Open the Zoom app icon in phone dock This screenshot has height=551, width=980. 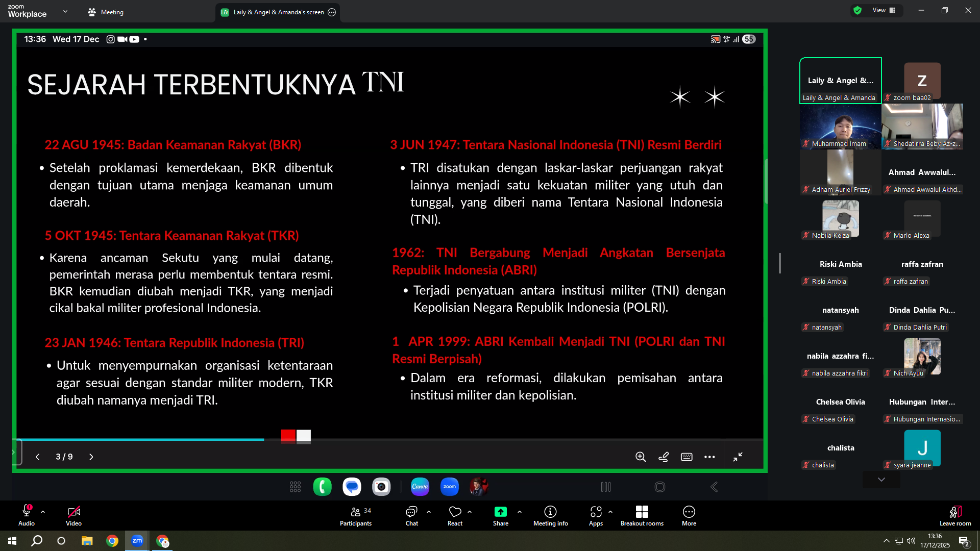[x=450, y=487]
